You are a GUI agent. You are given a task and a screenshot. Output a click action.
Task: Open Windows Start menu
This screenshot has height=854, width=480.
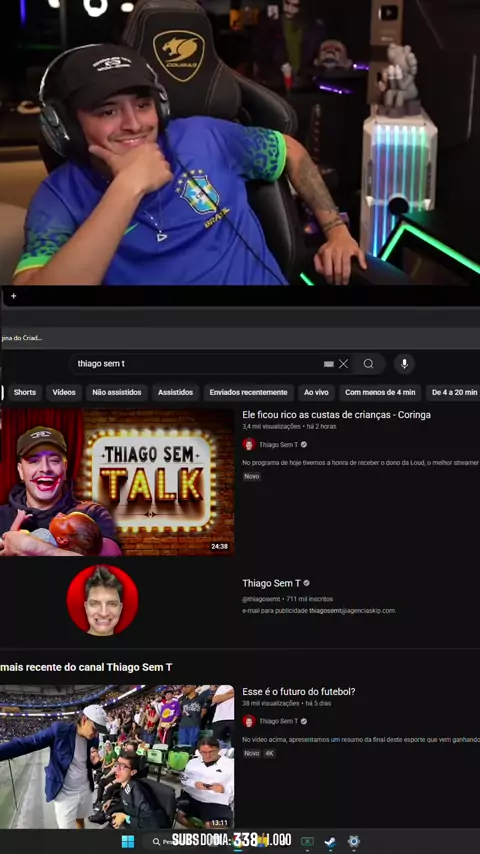128,841
